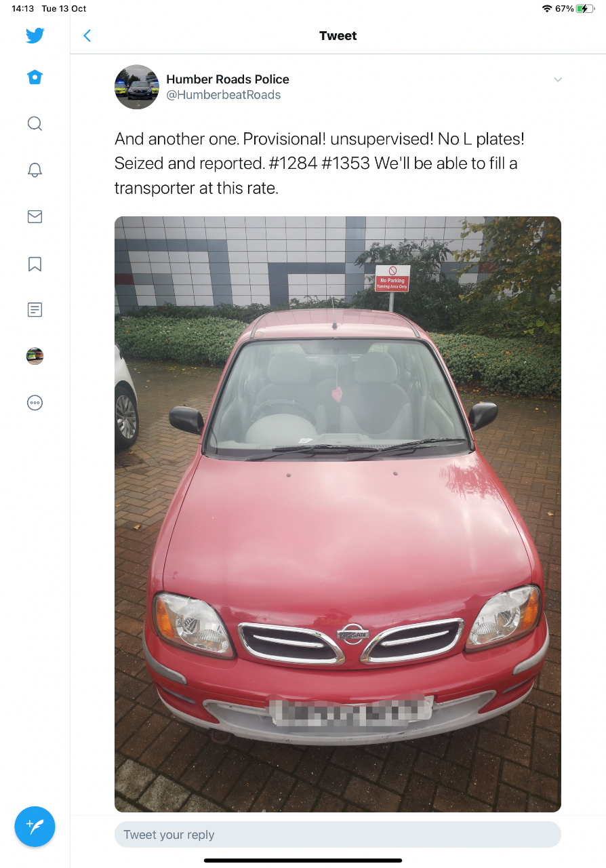The image size is (606, 868).
Task: Open the red car photo full screen
Action: (338, 514)
